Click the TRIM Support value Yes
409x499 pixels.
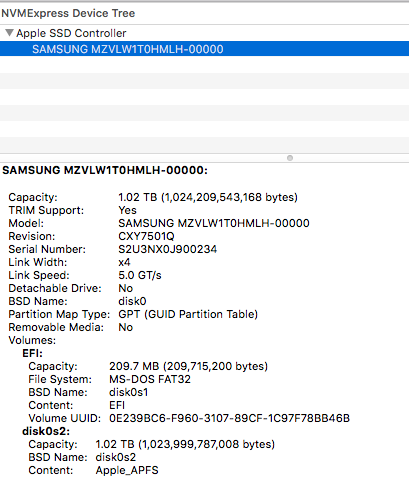(x=127, y=210)
